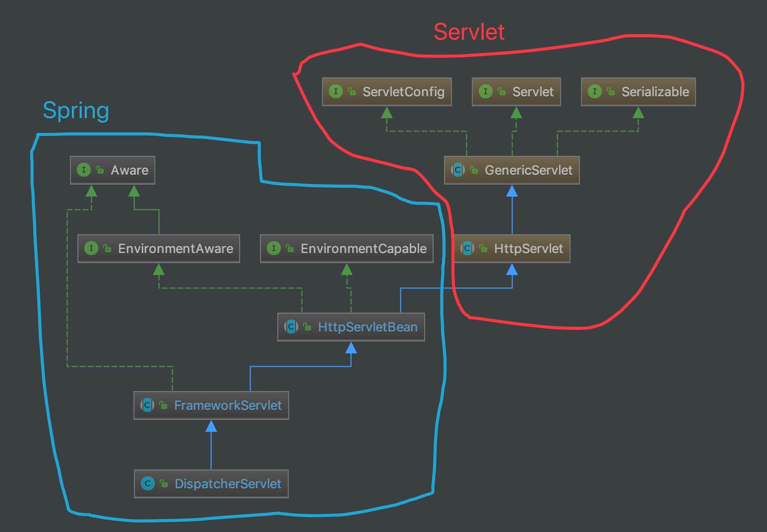Select the GenericServlet class name text
Viewport: 767px width, 532px height.
coord(528,170)
